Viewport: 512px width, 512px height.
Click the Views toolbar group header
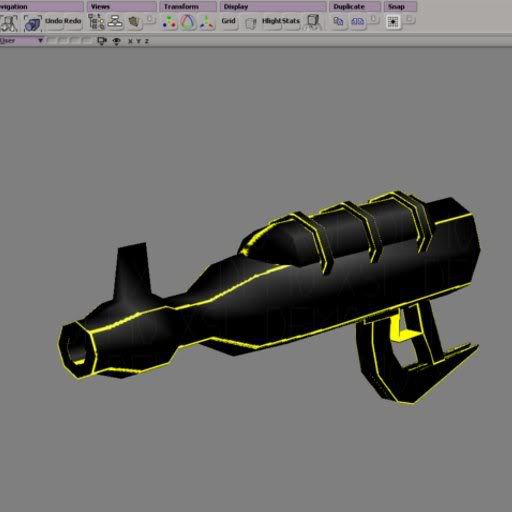click(122, 7)
